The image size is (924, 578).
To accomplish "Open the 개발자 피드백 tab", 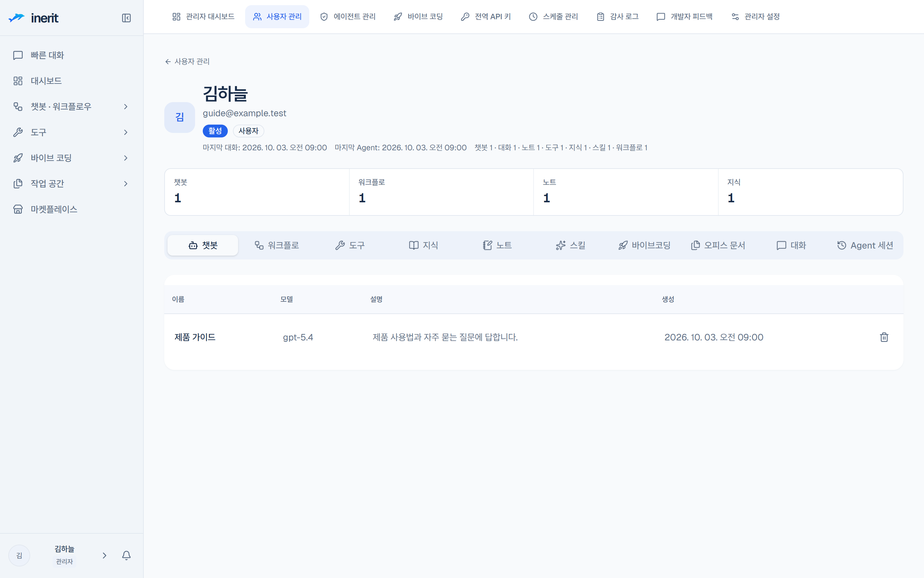I will (685, 17).
